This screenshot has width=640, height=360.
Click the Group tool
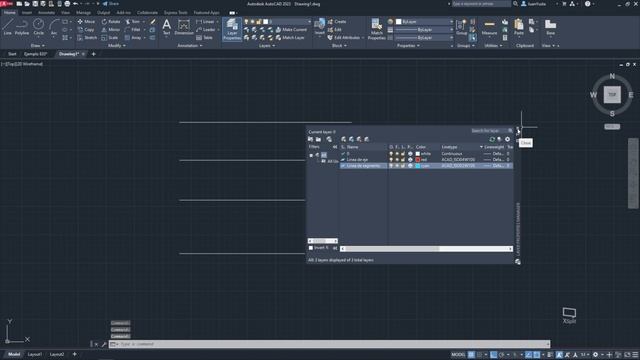click(x=461, y=27)
